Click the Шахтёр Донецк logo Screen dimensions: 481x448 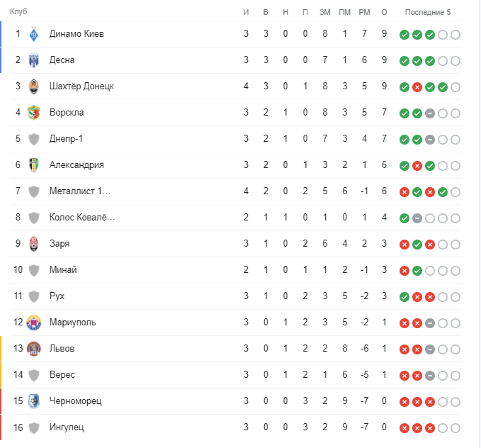click(x=34, y=86)
